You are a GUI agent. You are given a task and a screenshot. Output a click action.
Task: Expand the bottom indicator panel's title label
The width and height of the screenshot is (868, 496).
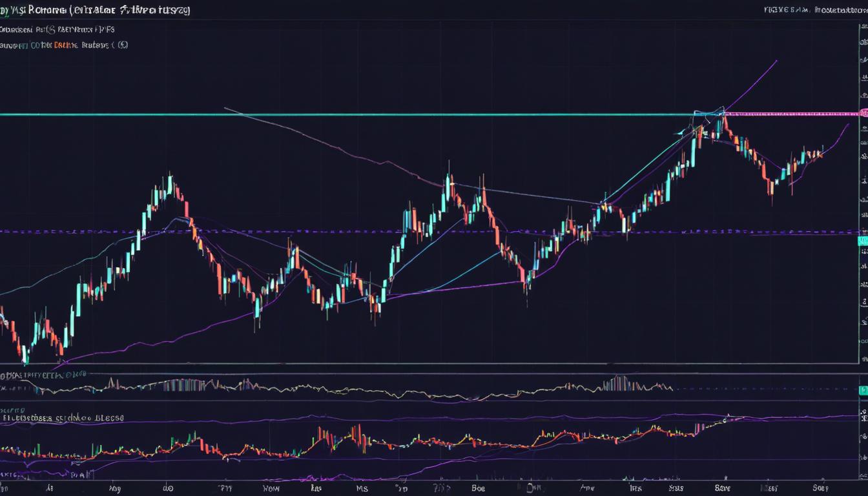pos(61,417)
